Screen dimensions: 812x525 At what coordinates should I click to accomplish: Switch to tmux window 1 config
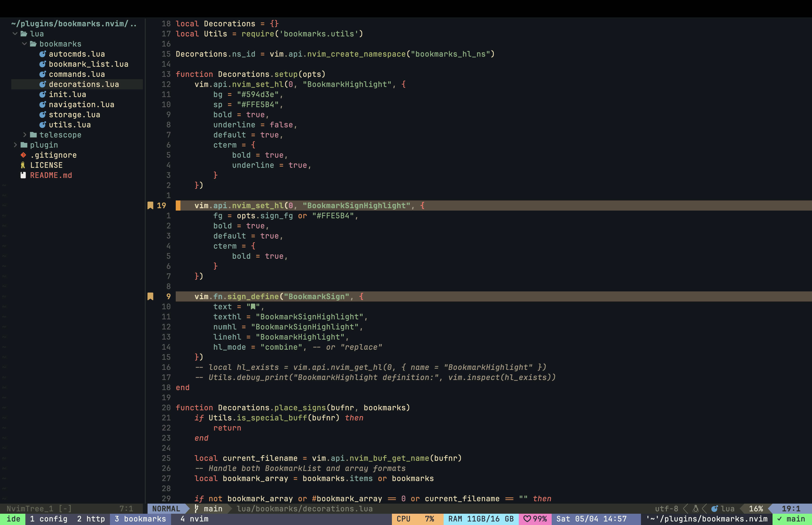click(49, 519)
